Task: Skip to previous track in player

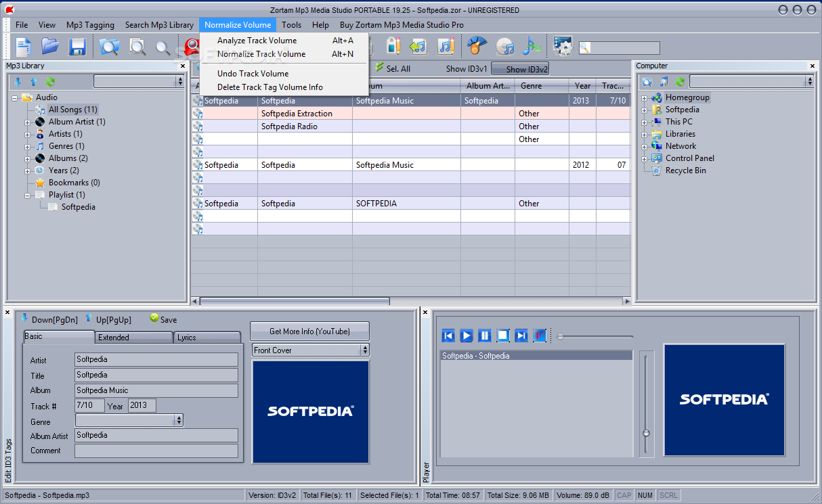Action: click(x=448, y=336)
